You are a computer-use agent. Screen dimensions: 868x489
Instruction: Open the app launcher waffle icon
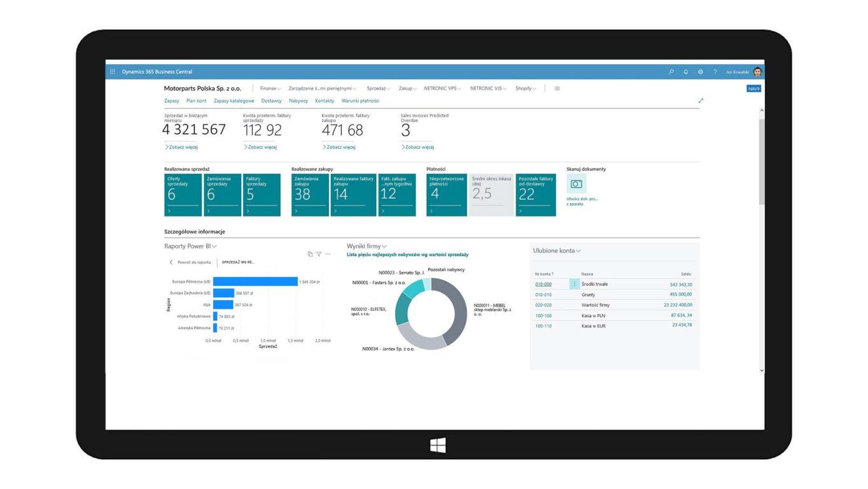[x=113, y=72]
